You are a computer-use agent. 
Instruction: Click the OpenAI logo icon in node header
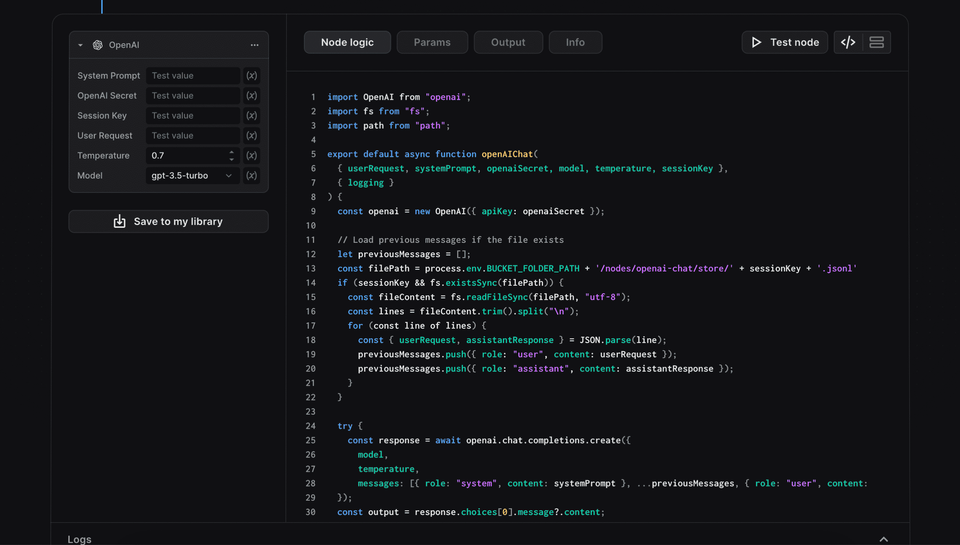pos(98,45)
